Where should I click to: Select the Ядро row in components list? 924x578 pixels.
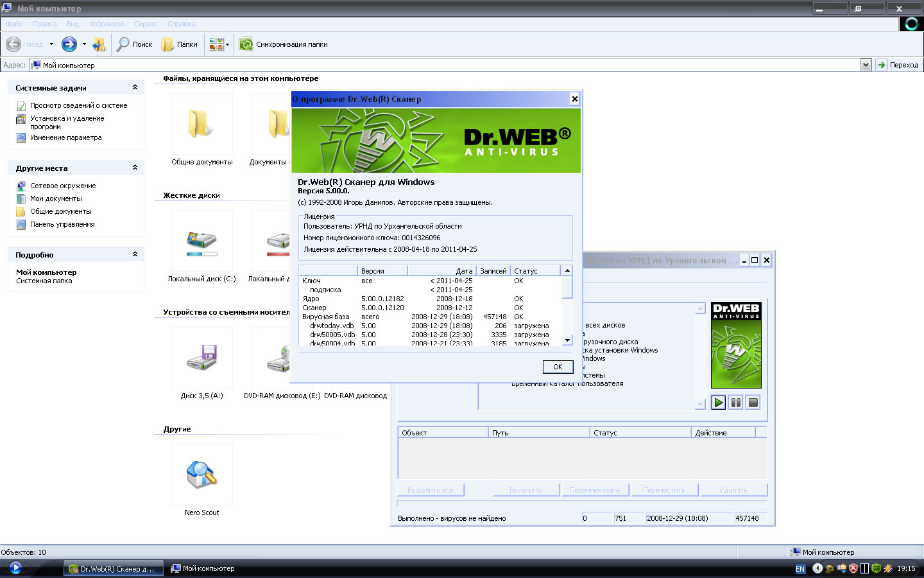(x=430, y=299)
